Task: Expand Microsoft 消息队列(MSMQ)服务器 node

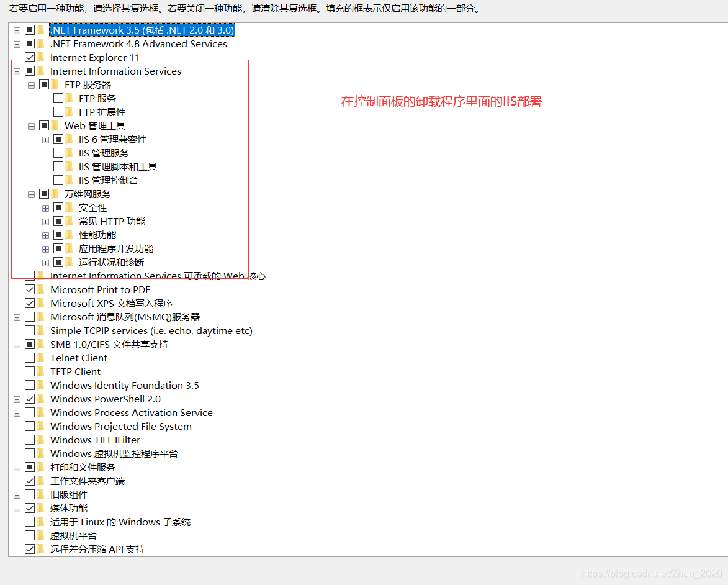Action: point(17,318)
